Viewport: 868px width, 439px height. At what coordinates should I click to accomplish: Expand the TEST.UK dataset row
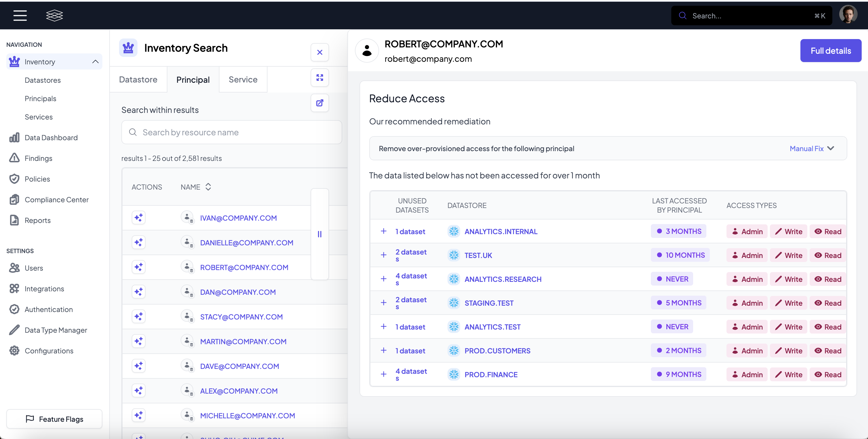pyautogui.click(x=383, y=255)
